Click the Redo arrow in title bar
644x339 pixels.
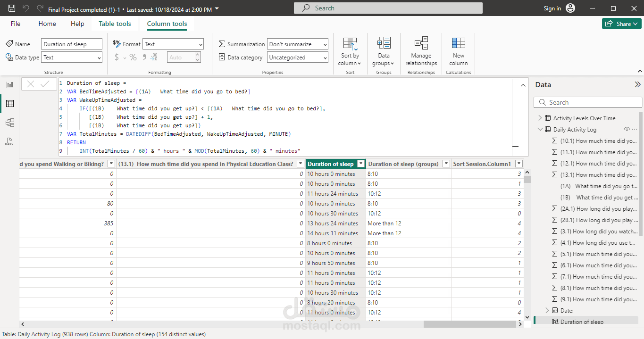coord(40,8)
